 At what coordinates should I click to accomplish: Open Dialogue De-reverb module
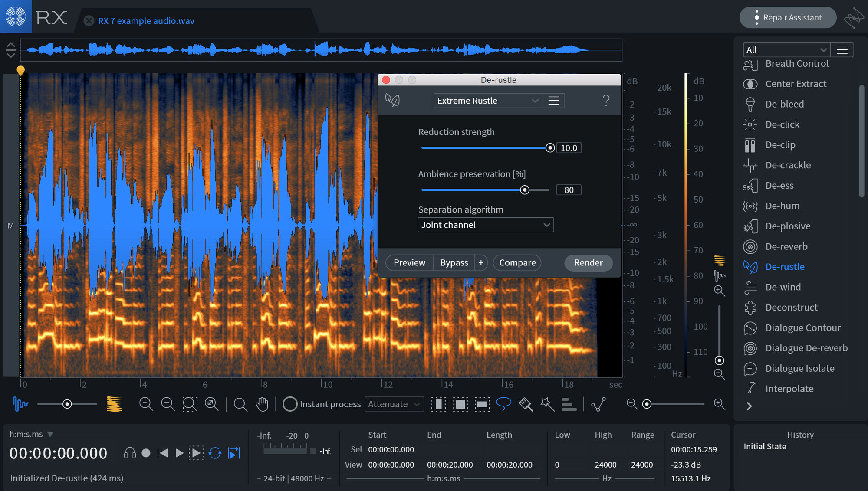coord(806,348)
